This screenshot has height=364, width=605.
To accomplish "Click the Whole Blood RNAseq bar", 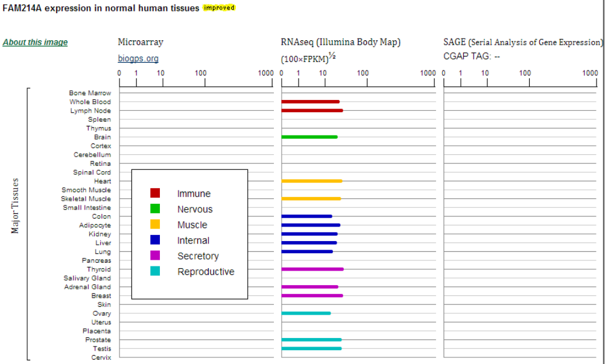I will [310, 102].
